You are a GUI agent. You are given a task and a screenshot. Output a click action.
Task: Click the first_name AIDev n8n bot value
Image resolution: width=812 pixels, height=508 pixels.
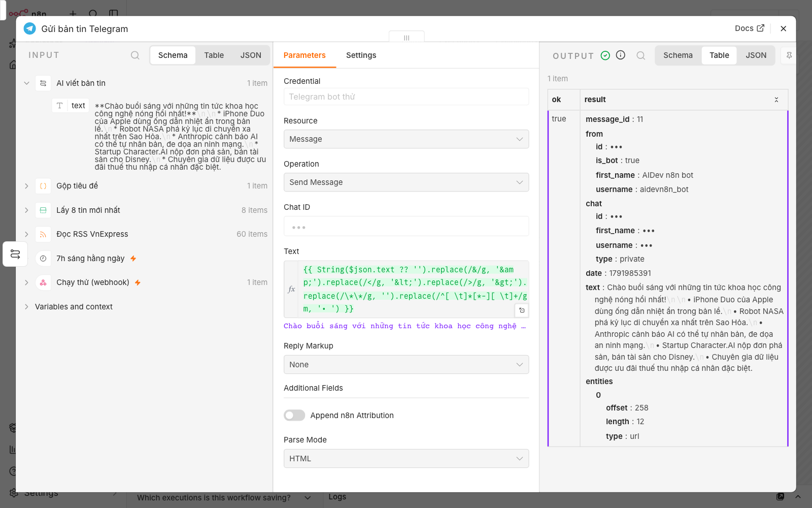coord(667,175)
